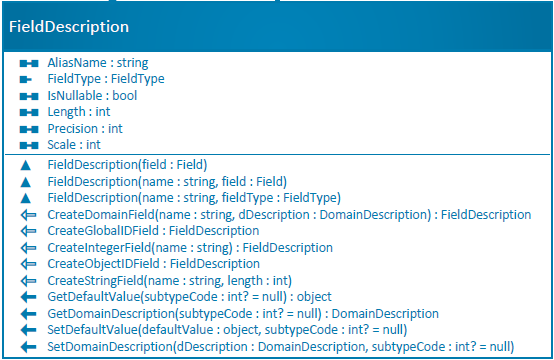Select the GetDomainDescription method signature
Image resolution: width=554 pixels, height=360 pixels.
[x=243, y=314]
